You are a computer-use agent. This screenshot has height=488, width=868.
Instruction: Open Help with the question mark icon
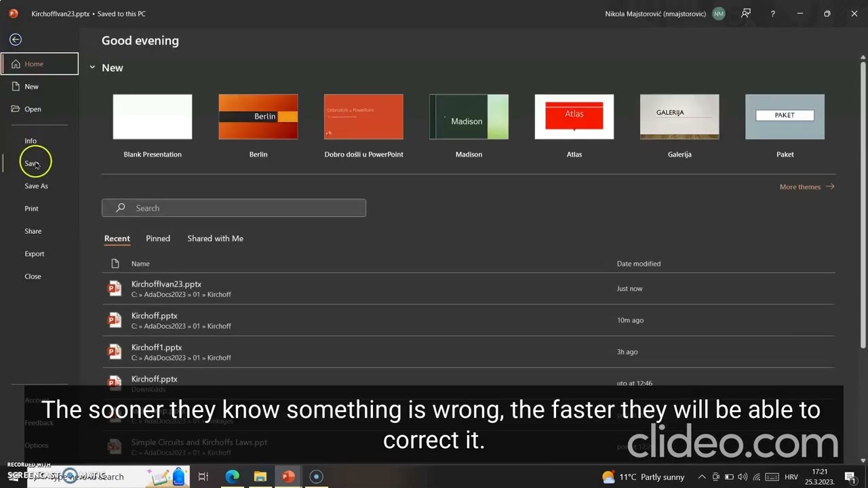(x=772, y=14)
